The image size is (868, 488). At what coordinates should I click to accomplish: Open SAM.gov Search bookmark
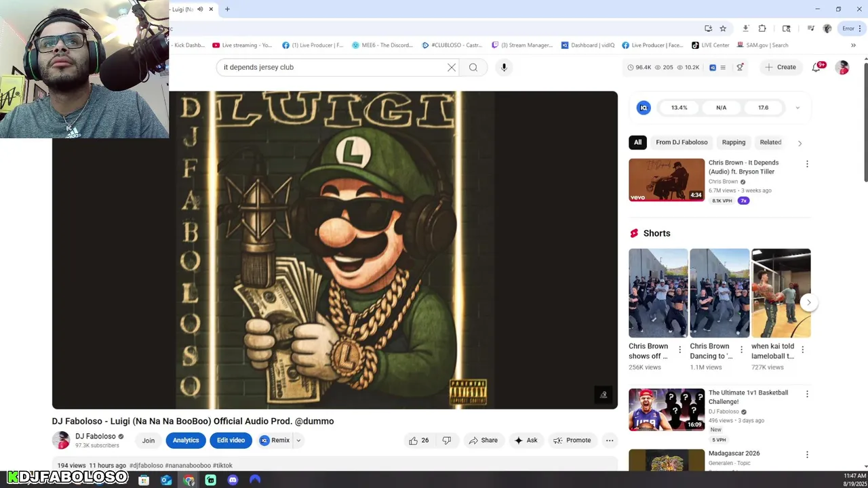[762, 45]
